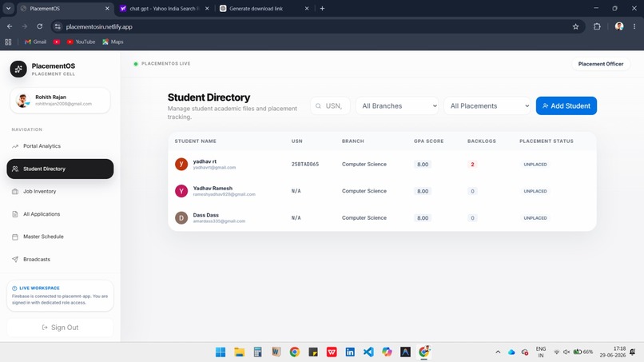Click UNPLACED status for Dass Dass
Viewport: 644px width, 362px height.
tap(535, 218)
